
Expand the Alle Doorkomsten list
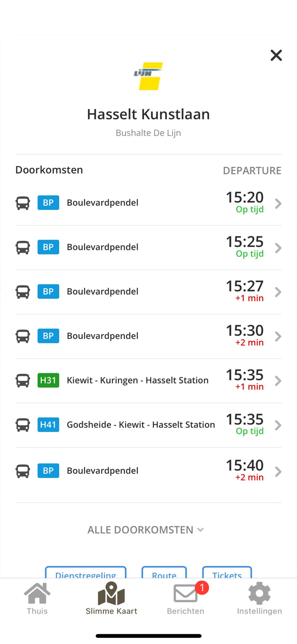(x=146, y=530)
